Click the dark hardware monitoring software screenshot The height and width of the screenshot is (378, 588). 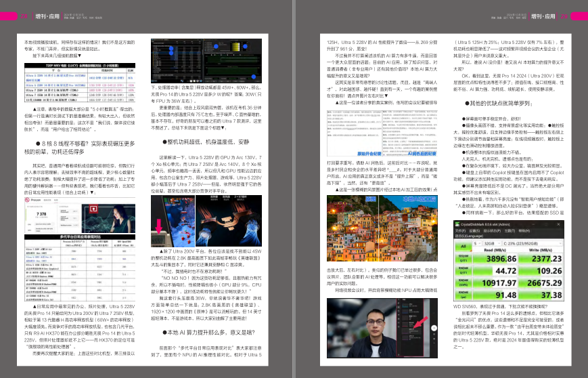click(206, 60)
